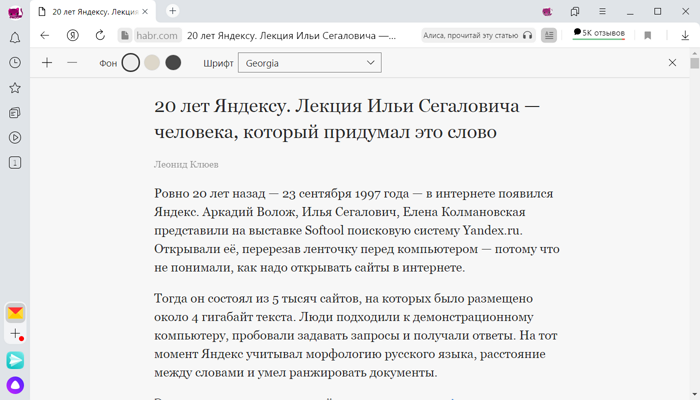Viewport: 700px width, 400px height.
Task: Click the page protection icon
Action: point(125,35)
